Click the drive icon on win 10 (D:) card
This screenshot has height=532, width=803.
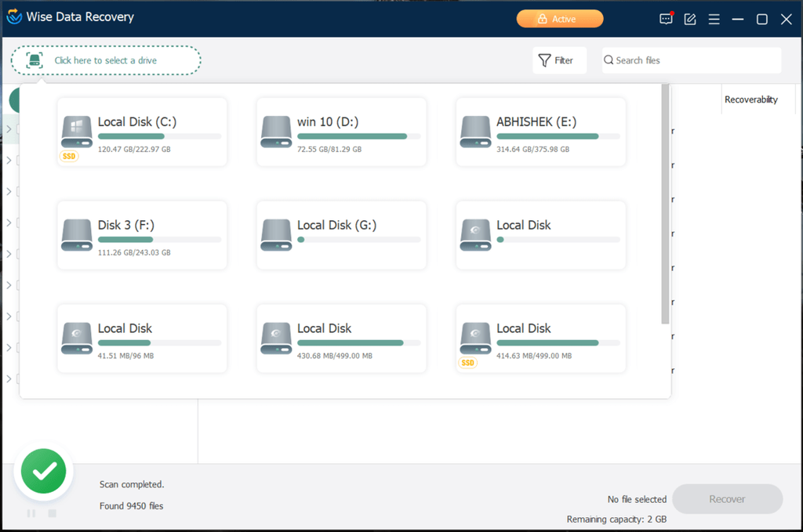click(275, 132)
